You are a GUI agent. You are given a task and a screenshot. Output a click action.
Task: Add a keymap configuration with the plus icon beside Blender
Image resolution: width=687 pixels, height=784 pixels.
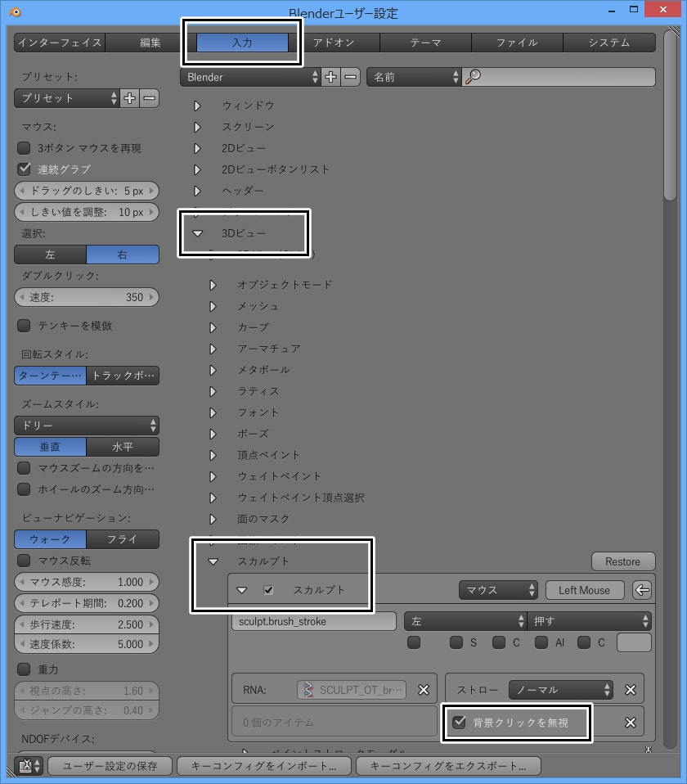[330, 77]
